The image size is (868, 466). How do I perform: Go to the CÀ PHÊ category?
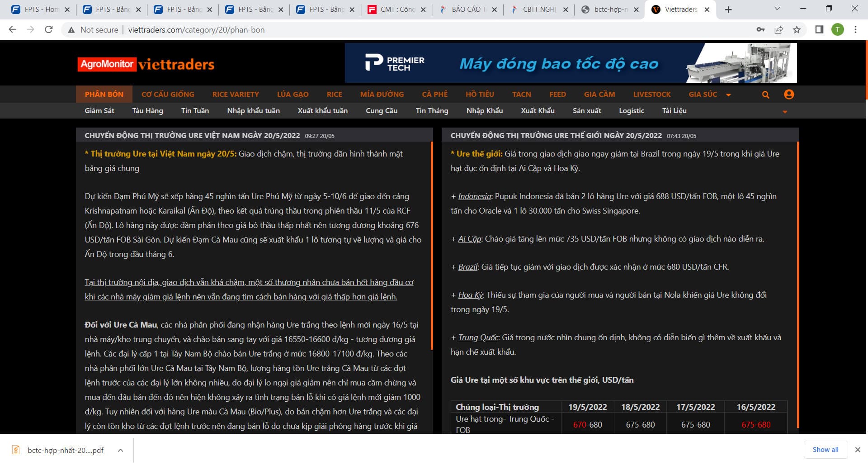click(434, 94)
